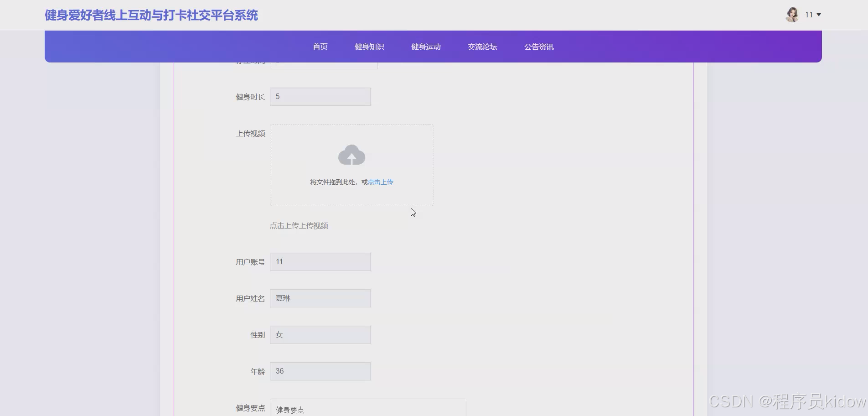Click the mouse cursor location near upload box
868x416 pixels.
[x=413, y=212]
